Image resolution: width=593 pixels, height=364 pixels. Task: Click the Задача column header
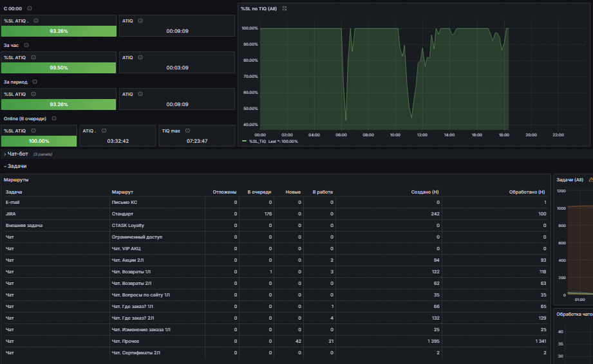click(14, 192)
